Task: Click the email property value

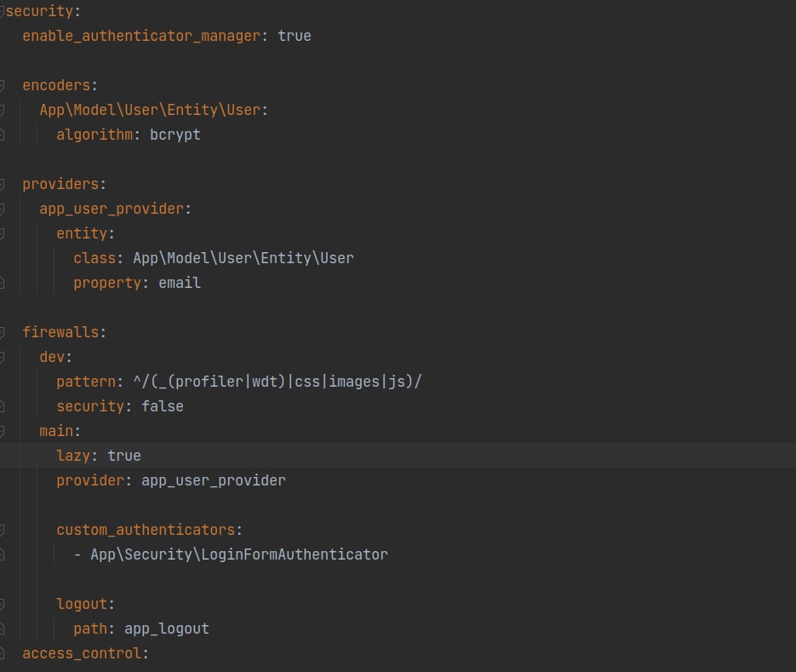Action: 179,283
